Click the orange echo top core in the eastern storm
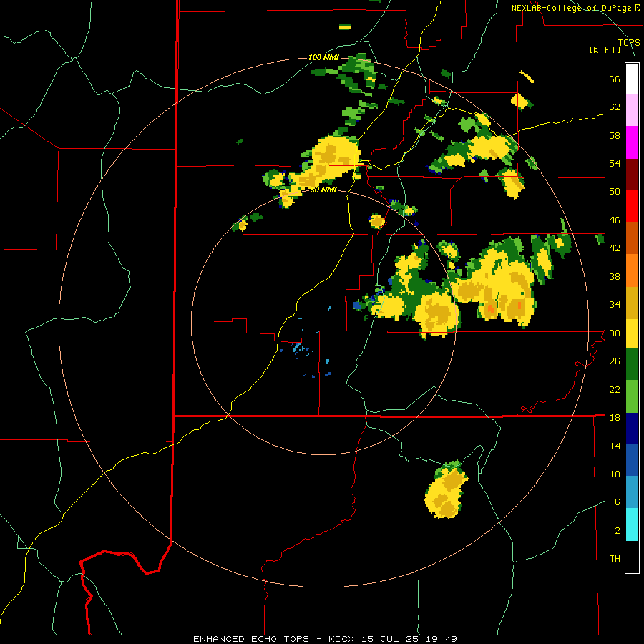This screenshot has width=644, height=644. coord(491,309)
